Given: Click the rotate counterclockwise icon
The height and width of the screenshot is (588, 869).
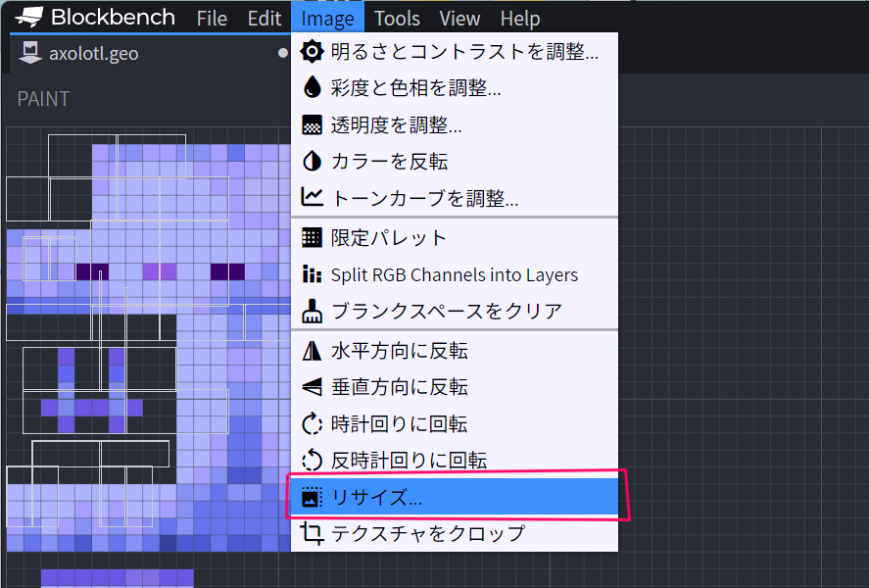Looking at the screenshot, I should (x=312, y=460).
